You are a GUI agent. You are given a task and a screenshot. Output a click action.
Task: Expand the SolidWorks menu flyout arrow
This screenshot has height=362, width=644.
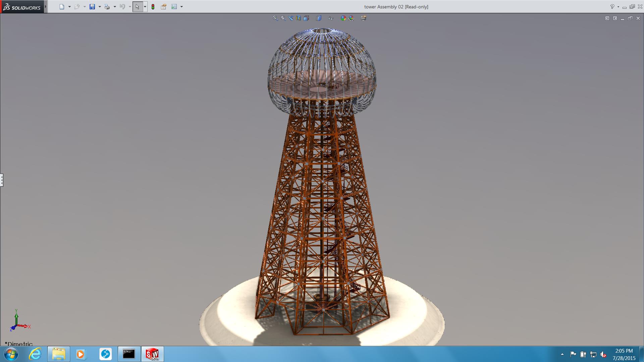pyautogui.click(x=46, y=7)
